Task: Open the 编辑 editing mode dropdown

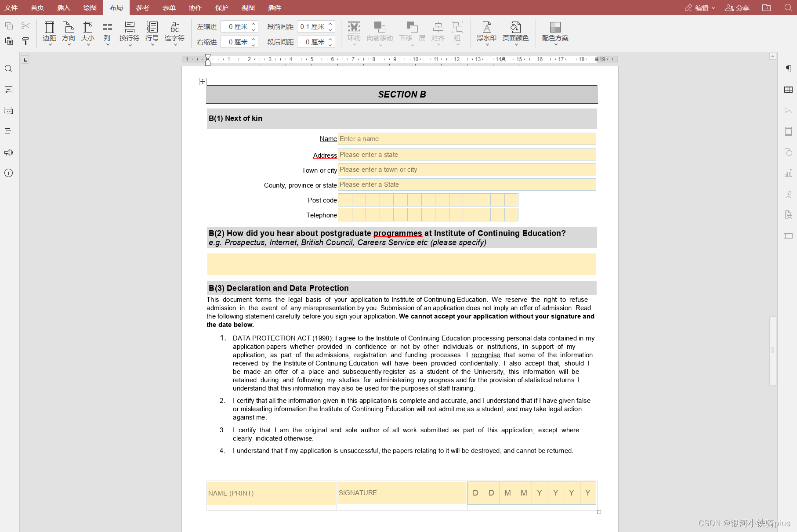Action: (700, 7)
